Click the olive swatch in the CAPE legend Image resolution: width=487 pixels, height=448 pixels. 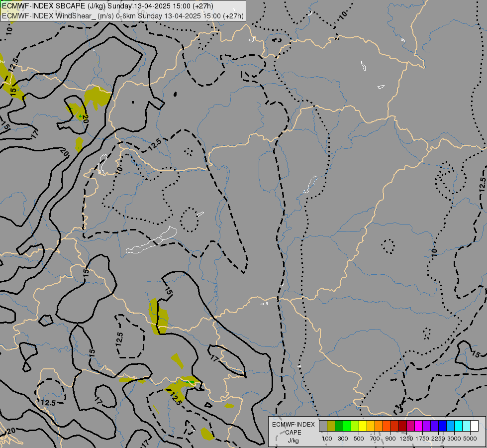point(331,426)
